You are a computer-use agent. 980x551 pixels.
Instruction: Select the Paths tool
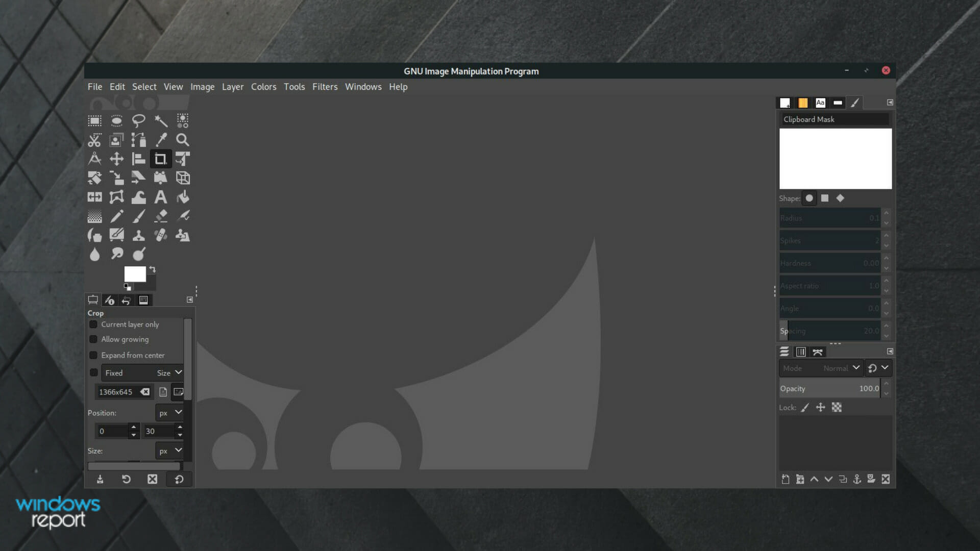click(x=138, y=140)
